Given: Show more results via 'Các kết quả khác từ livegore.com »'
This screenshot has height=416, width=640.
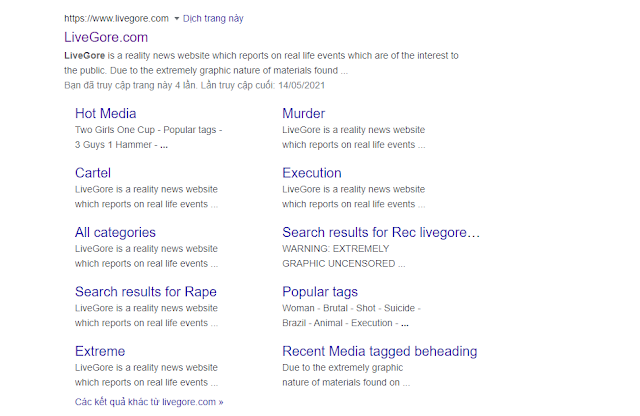Looking at the screenshot, I should 149,402.
